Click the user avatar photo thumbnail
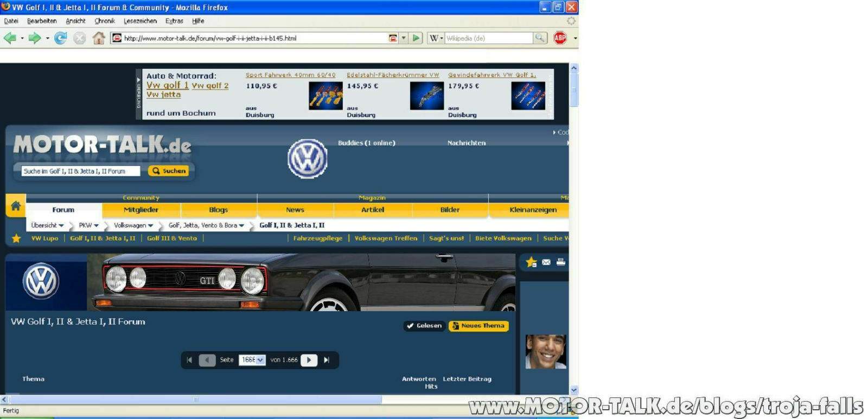This screenshot has height=419, width=868. [546, 352]
